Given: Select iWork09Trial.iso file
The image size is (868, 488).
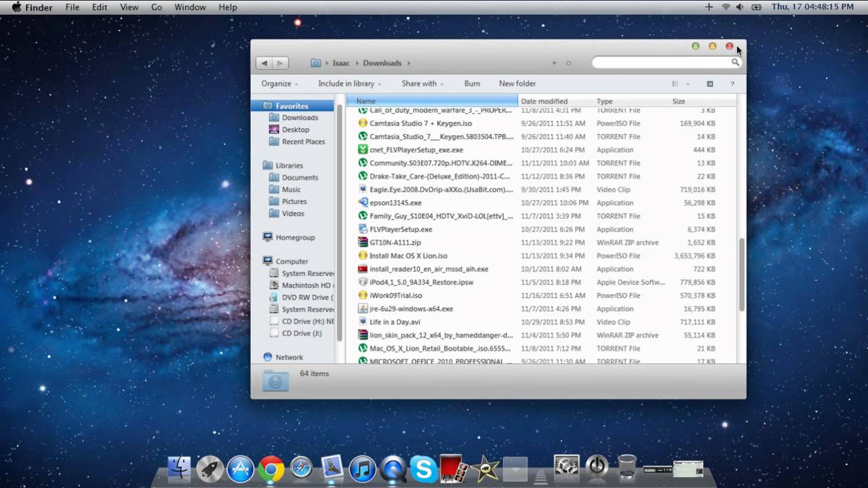Looking at the screenshot, I should point(395,296).
